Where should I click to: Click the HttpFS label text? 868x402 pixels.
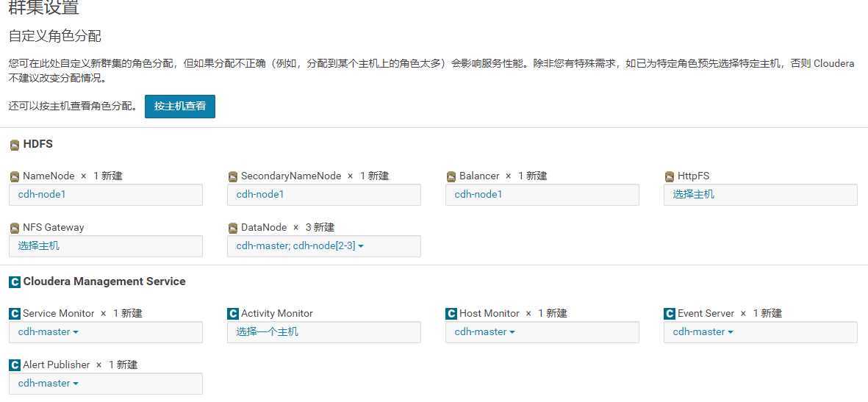pyautogui.click(x=694, y=176)
